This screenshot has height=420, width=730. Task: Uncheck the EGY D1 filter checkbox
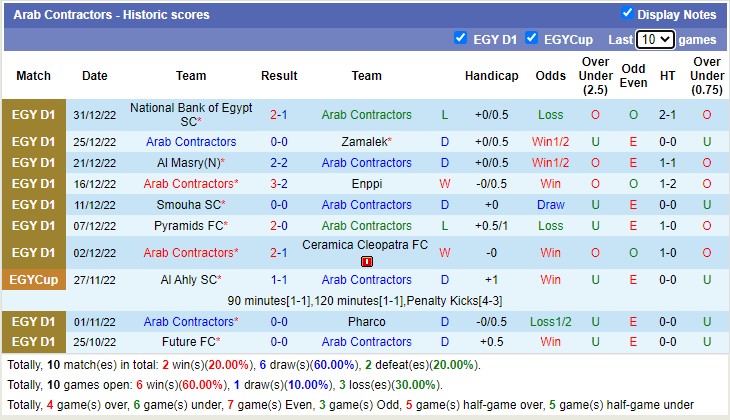(460, 38)
